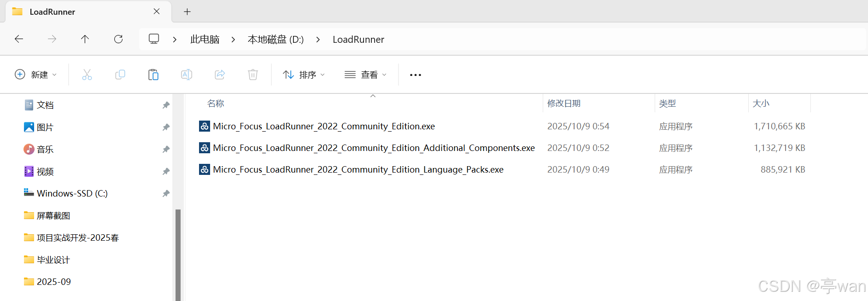Open 音乐 in the sidebar
868x301 pixels.
point(45,149)
